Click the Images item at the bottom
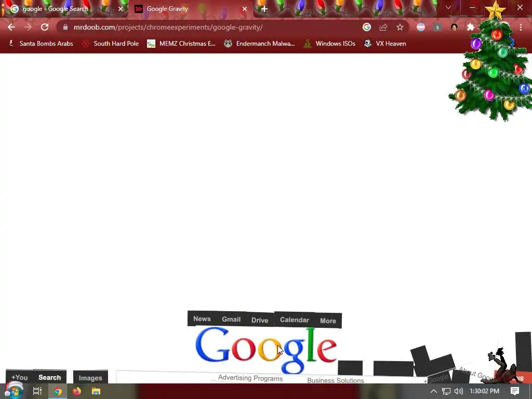The width and height of the screenshot is (532, 399). point(90,378)
